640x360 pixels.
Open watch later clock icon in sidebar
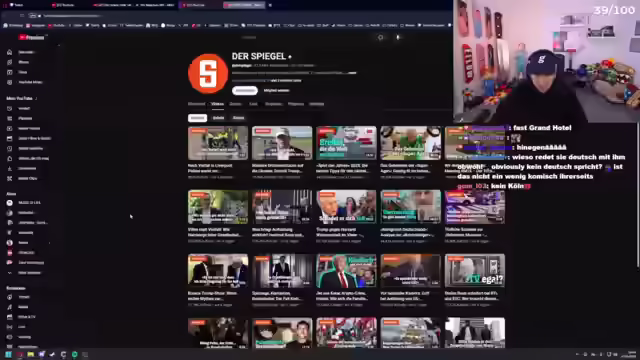(x=9, y=149)
